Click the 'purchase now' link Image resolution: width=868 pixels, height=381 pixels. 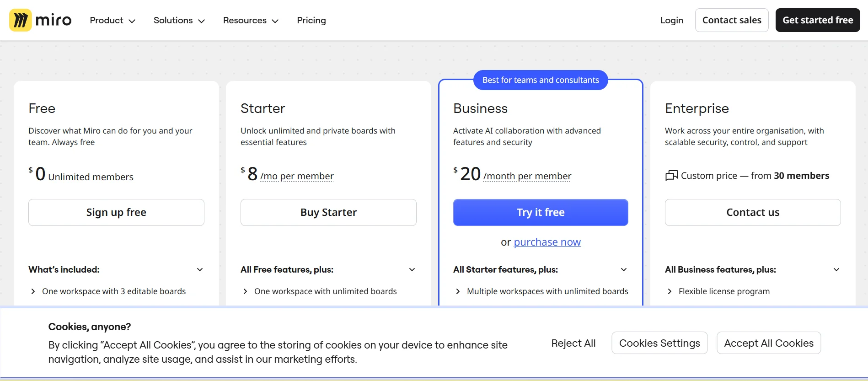547,242
